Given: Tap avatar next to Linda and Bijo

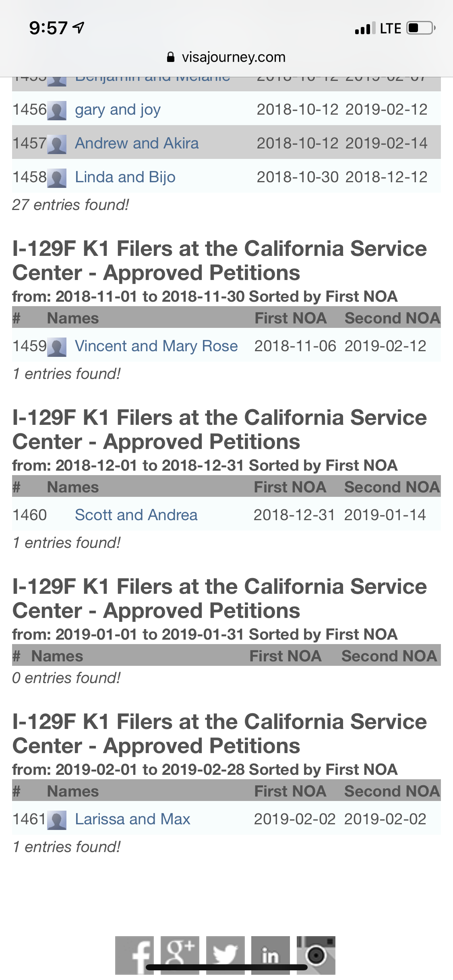Looking at the screenshot, I should point(57,178).
